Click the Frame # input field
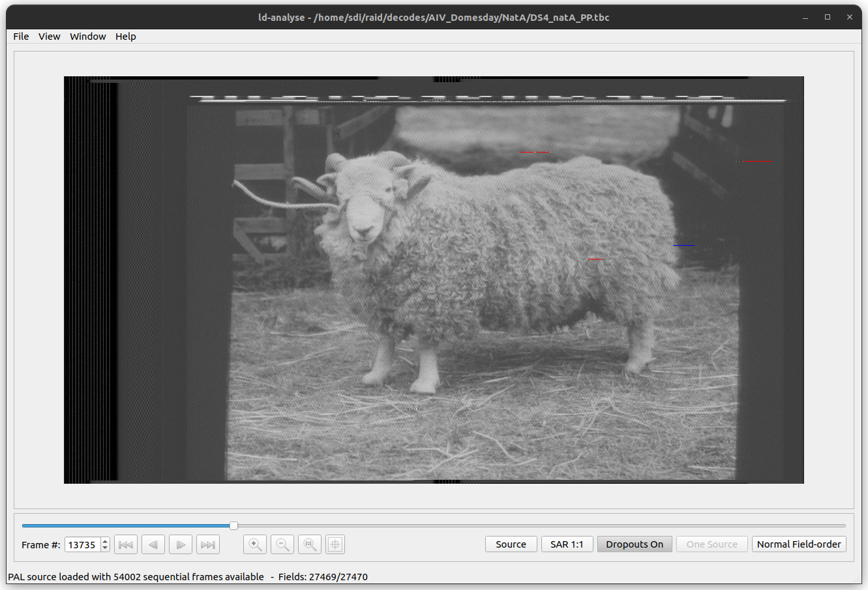Viewport: 868px width, 590px height. (x=82, y=544)
